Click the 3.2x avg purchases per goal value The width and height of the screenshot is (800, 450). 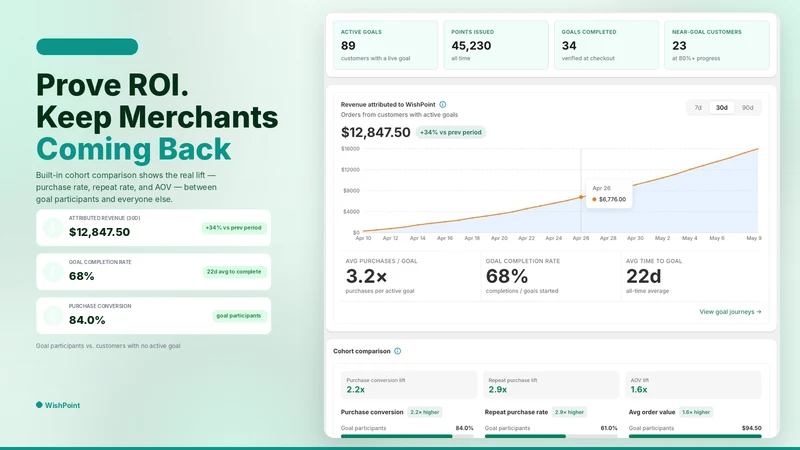click(366, 277)
